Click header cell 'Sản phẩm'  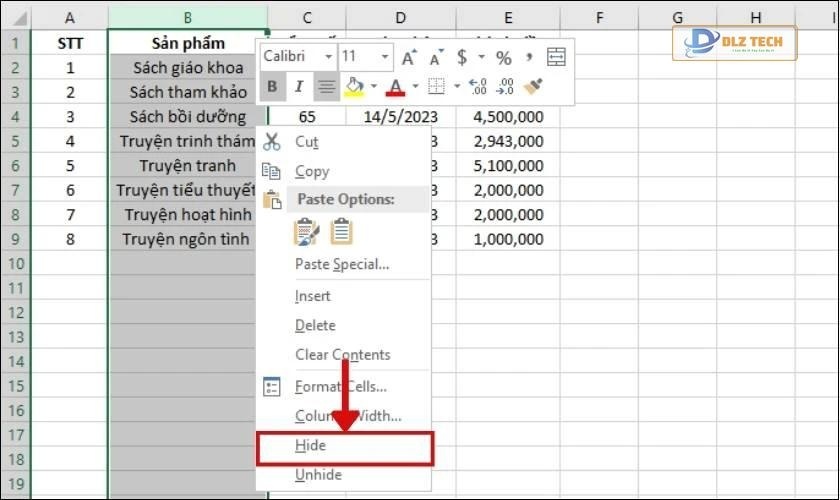pos(188,43)
